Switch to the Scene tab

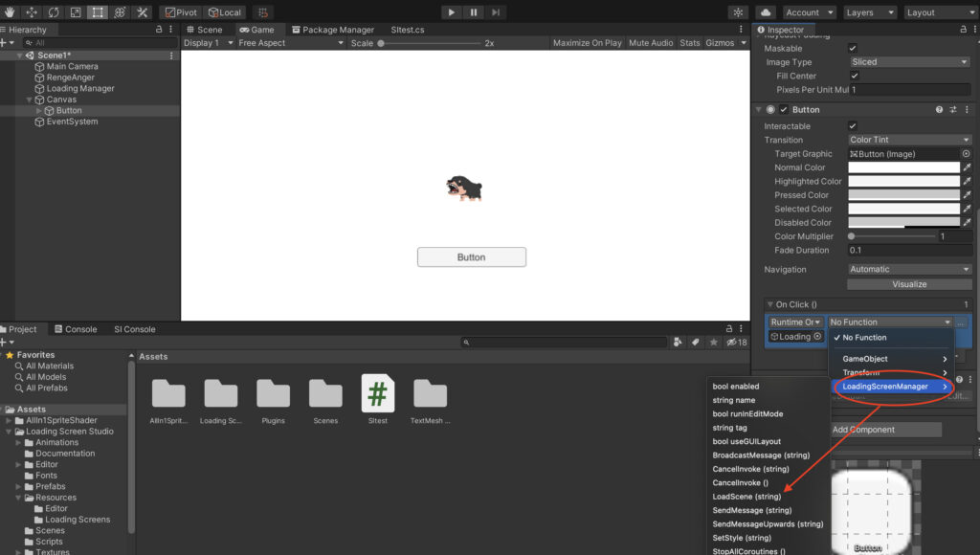click(x=205, y=30)
